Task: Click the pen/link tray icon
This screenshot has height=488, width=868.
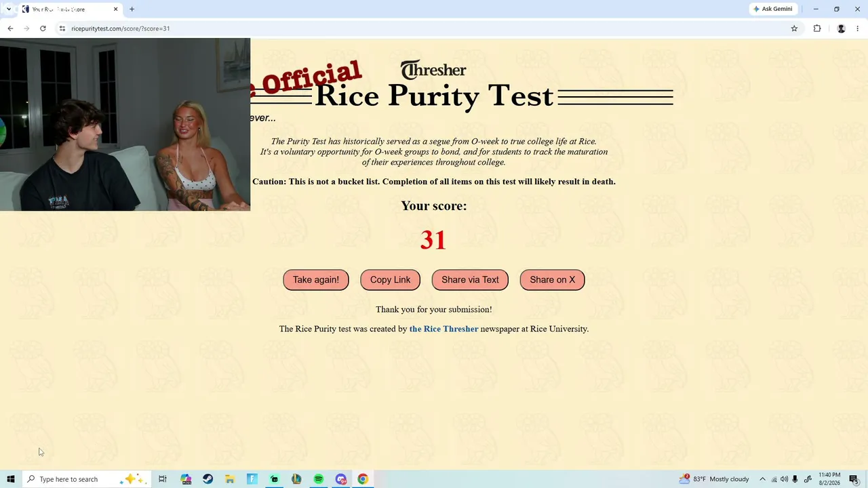Action: coord(808,479)
